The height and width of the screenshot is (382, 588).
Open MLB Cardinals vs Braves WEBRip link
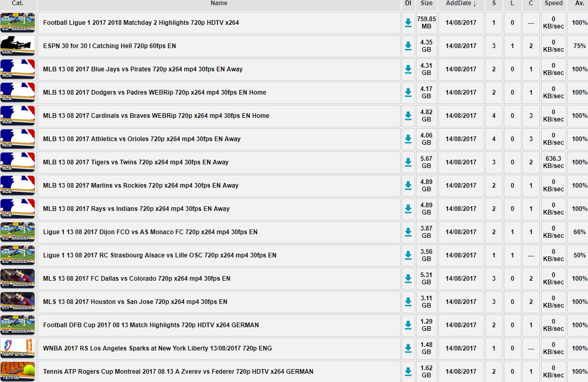[156, 116]
